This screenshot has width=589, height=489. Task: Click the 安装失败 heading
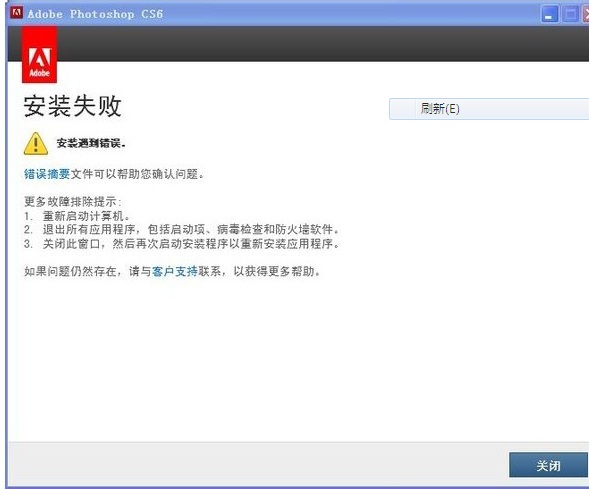pyautogui.click(x=72, y=106)
